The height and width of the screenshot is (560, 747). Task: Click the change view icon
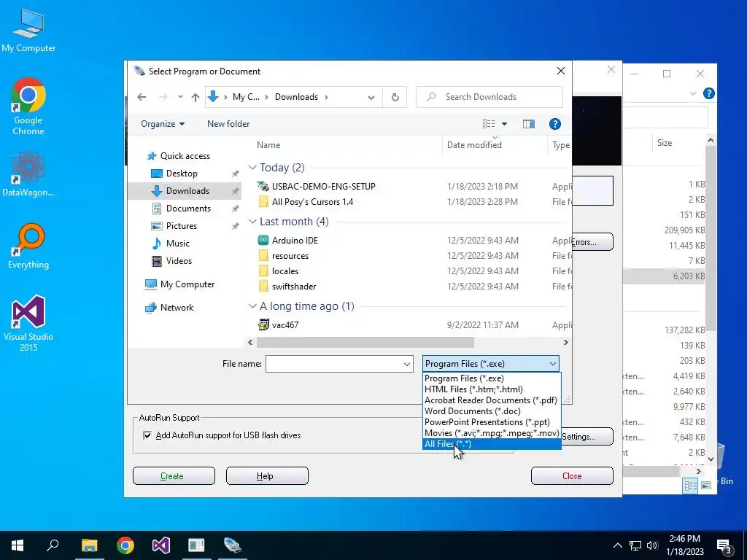click(489, 124)
